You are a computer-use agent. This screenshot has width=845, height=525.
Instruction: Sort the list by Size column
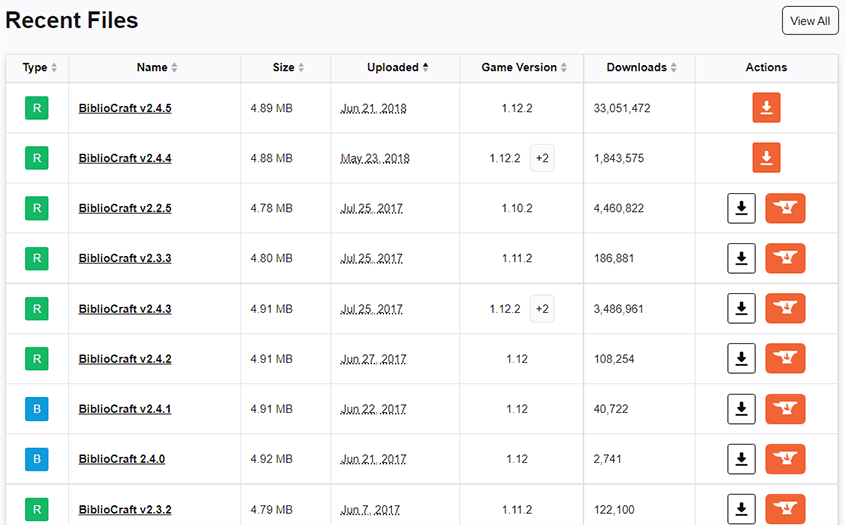(x=289, y=68)
